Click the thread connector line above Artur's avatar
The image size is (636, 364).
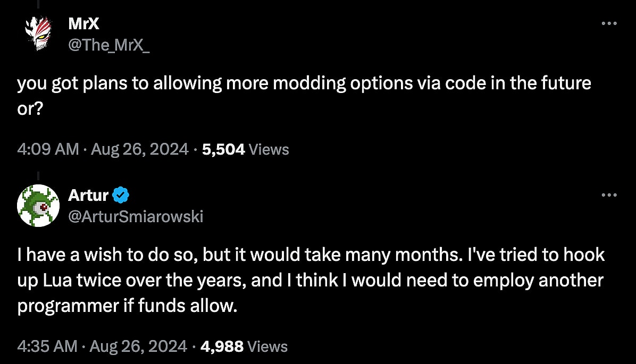point(38,174)
